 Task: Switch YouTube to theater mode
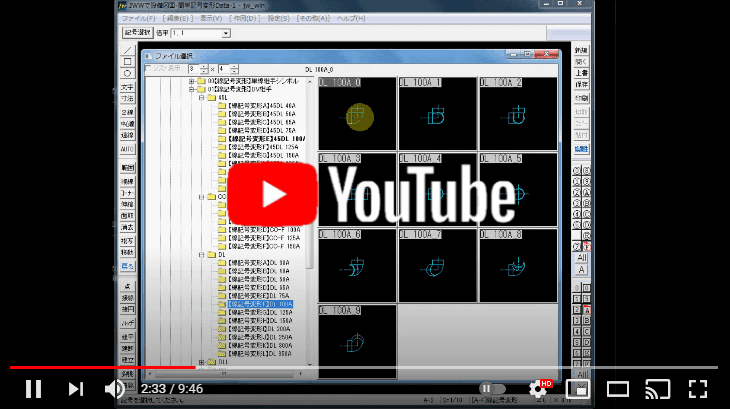tap(617, 389)
